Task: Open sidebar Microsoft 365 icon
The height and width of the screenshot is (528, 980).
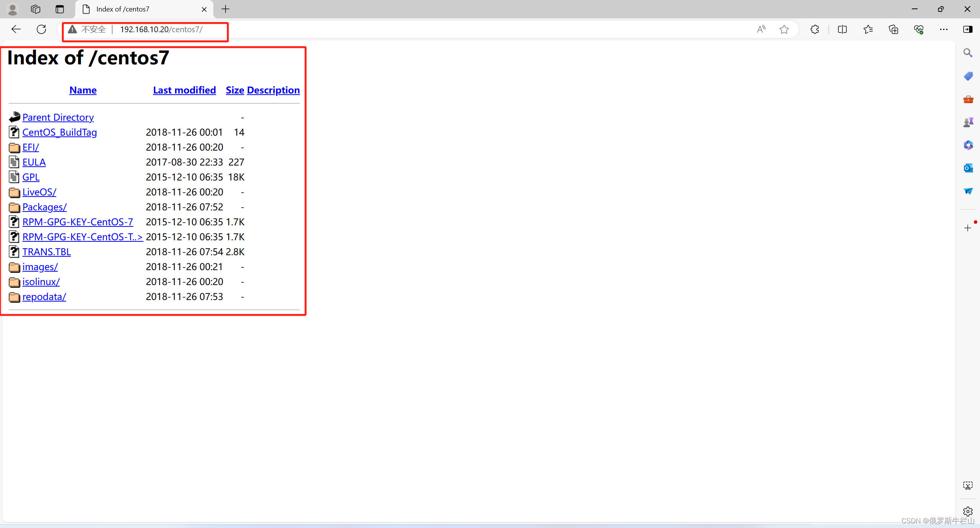Action: pos(968,145)
